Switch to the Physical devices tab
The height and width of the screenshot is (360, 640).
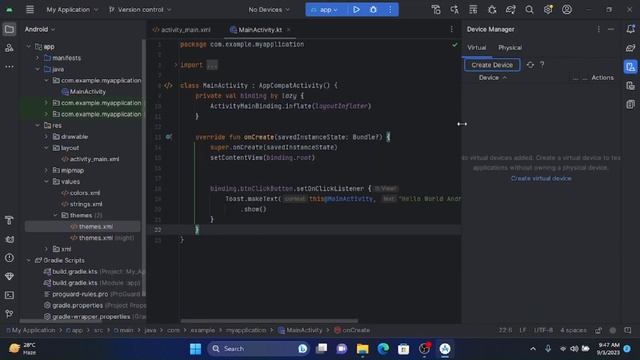coord(510,48)
